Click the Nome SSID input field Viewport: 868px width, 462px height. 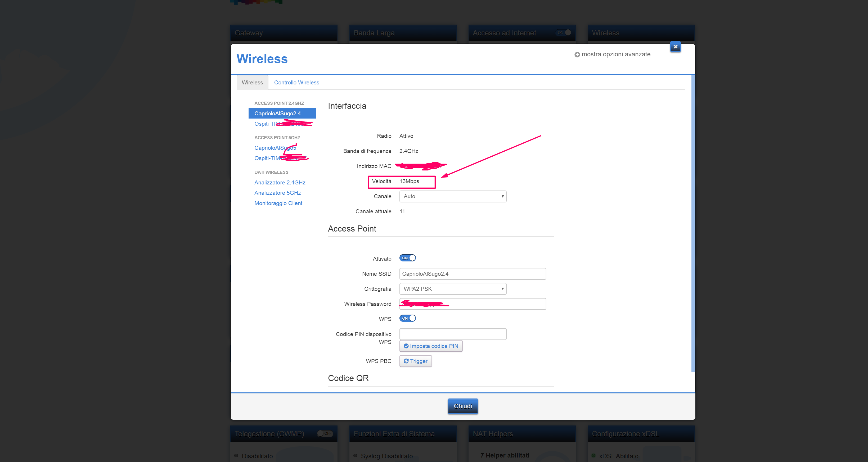[x=473, y=274]
